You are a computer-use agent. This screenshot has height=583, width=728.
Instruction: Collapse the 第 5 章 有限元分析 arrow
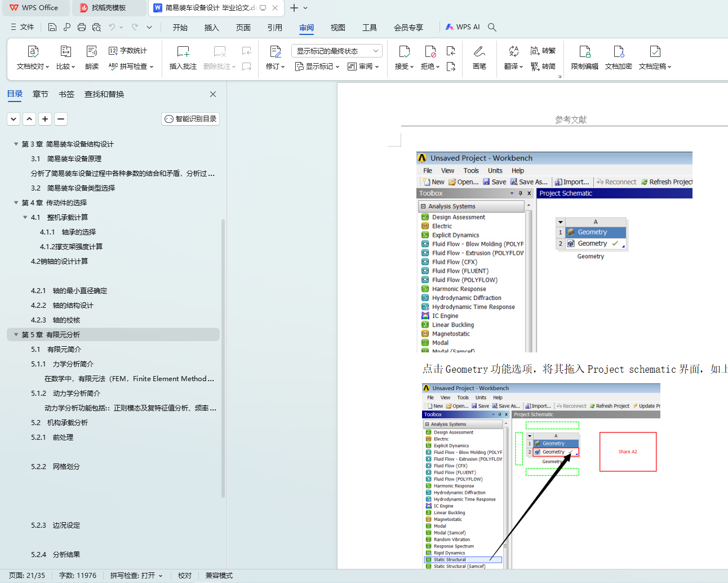16,335
